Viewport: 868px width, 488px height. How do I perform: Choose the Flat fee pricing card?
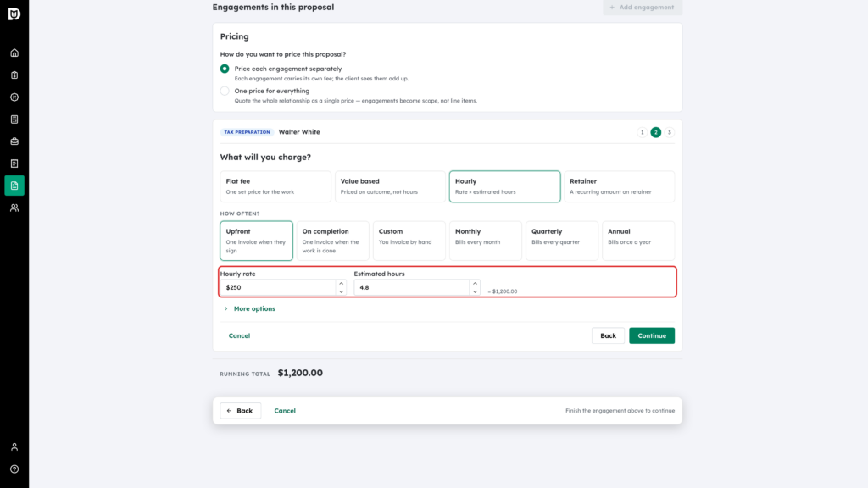pos(275,186)
